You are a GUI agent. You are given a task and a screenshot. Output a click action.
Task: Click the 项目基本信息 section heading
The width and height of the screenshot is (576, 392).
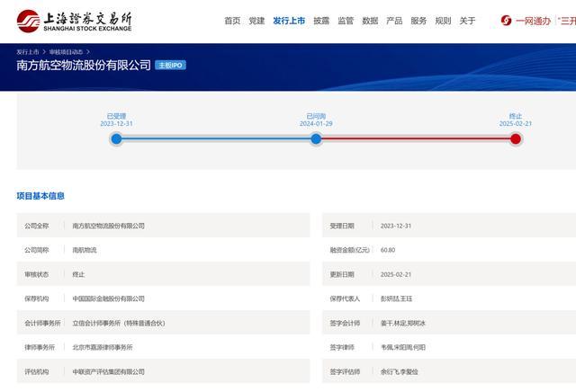click(40, 196)
